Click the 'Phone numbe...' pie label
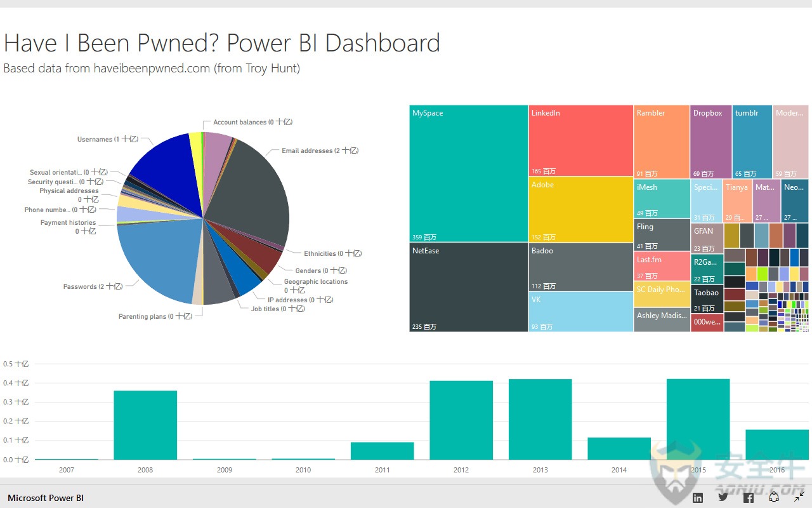The height and width of the screenshot is (508, 812). [x=60, y=210]
